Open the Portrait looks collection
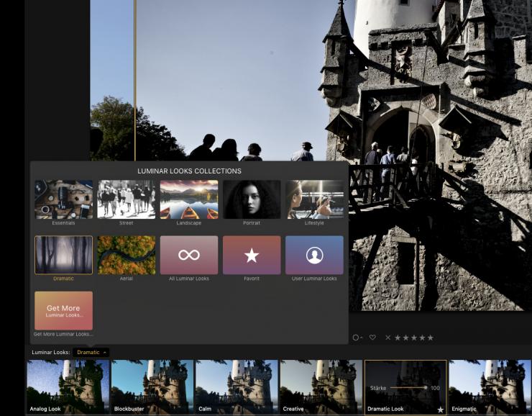Viewport: 532px width, 416px height. click(252, 199)
